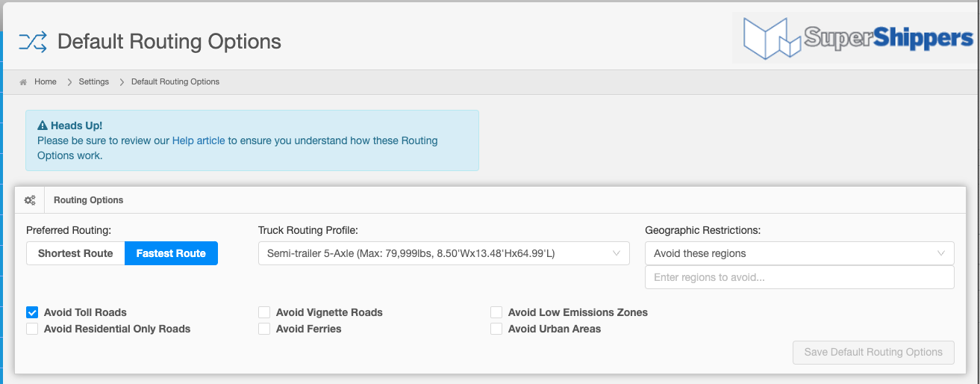Select Shortest Route option
Image resolution: width=980 pixels, height=384 pixels.
75,253
